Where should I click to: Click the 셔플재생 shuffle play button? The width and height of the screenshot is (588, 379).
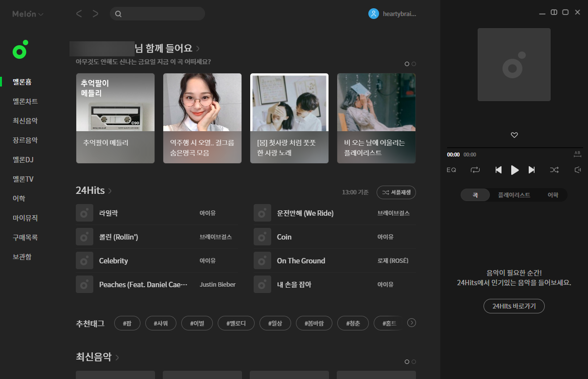coord(396,192)
